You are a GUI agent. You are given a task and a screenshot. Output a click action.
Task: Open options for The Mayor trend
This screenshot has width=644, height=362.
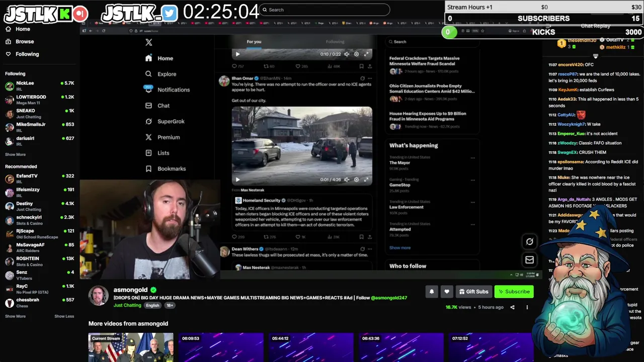point(472,158)
